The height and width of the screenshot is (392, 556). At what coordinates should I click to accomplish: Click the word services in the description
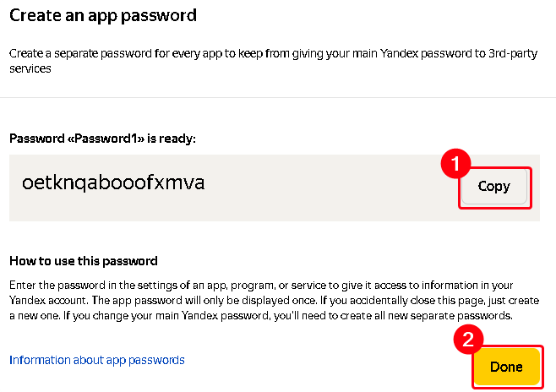[x=31, y=69]
